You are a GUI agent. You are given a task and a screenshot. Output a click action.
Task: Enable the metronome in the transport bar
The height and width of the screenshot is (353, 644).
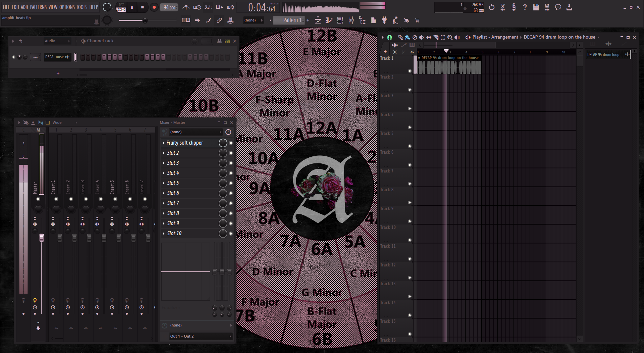[186, 7]
